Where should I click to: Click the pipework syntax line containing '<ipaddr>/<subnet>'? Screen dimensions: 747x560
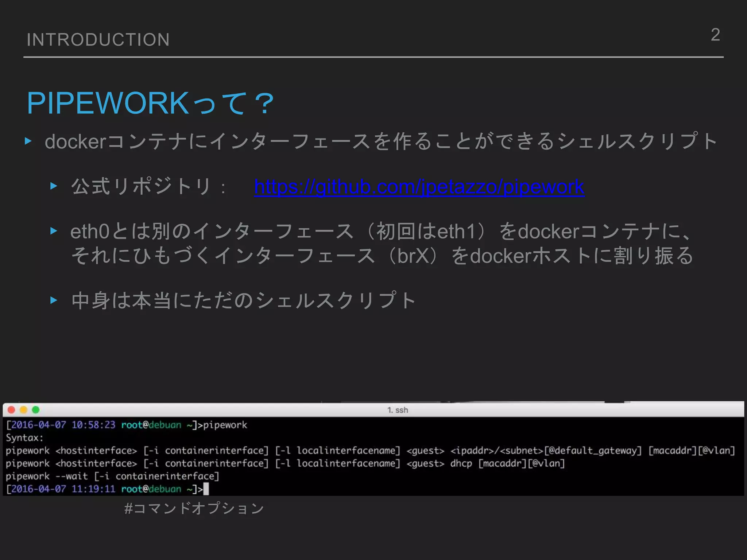370,451
